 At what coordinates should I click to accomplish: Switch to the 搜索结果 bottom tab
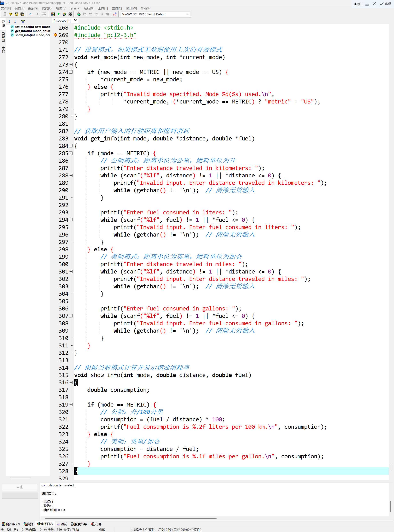[x=79, y=524]
